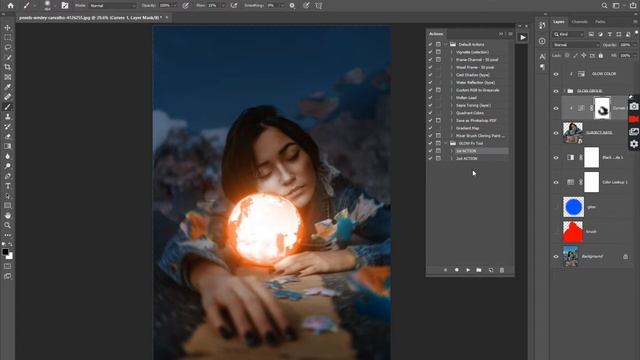
Task: Open the brush Mode dropdown
Action: [113, 5]
